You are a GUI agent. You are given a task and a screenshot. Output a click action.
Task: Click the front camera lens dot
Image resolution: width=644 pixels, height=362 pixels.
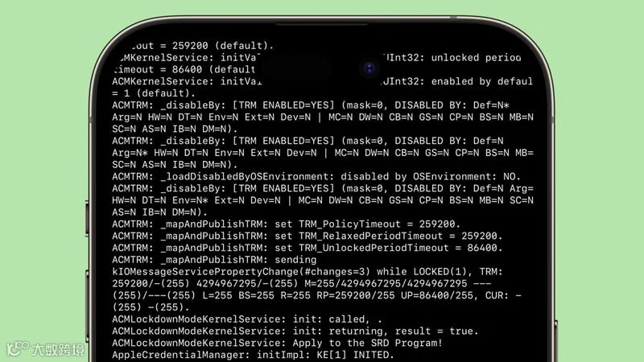[x=369, y=68]
